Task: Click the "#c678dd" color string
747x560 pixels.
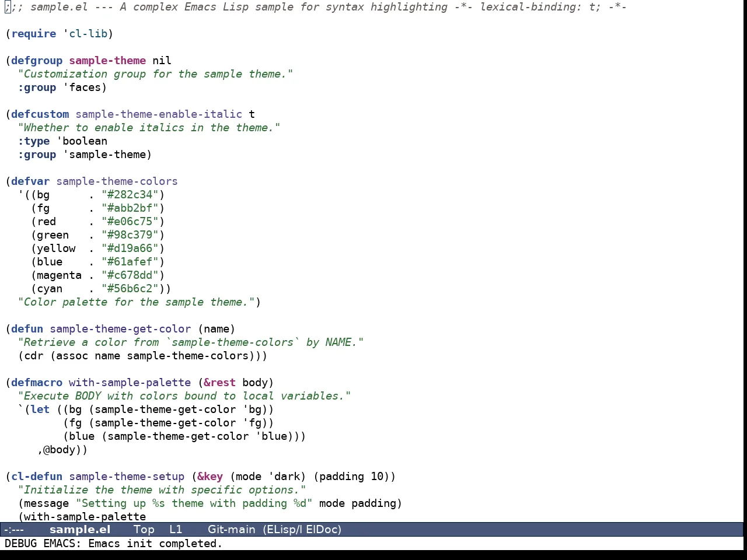Action: 130,275
